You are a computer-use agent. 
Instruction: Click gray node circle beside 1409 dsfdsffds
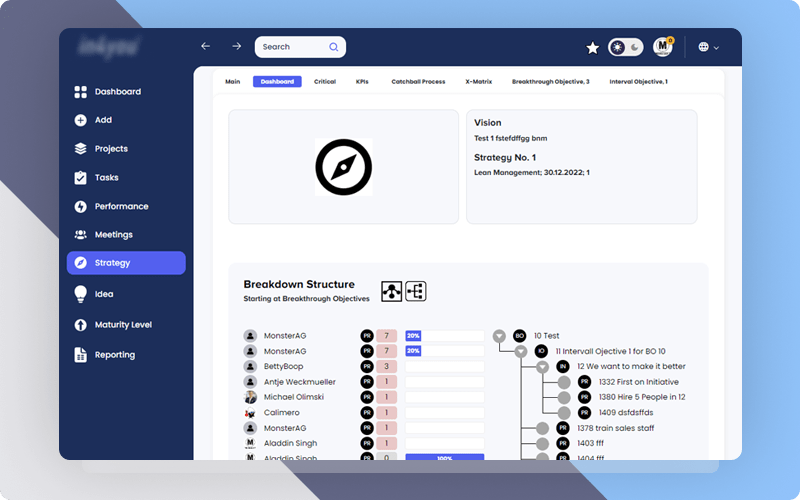point(564,412)
